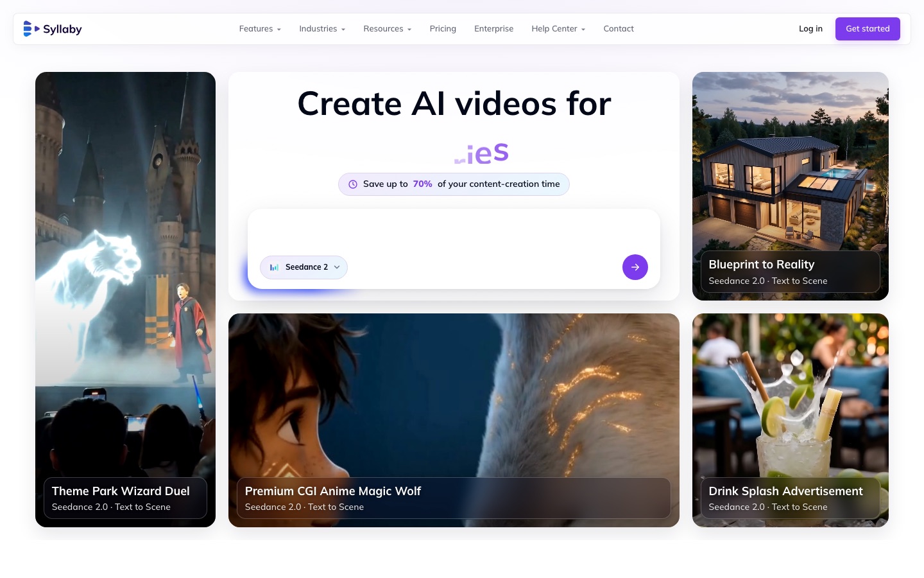Click the Get started button
Viewport: 924px width, 578px height.
pos(868,29)
